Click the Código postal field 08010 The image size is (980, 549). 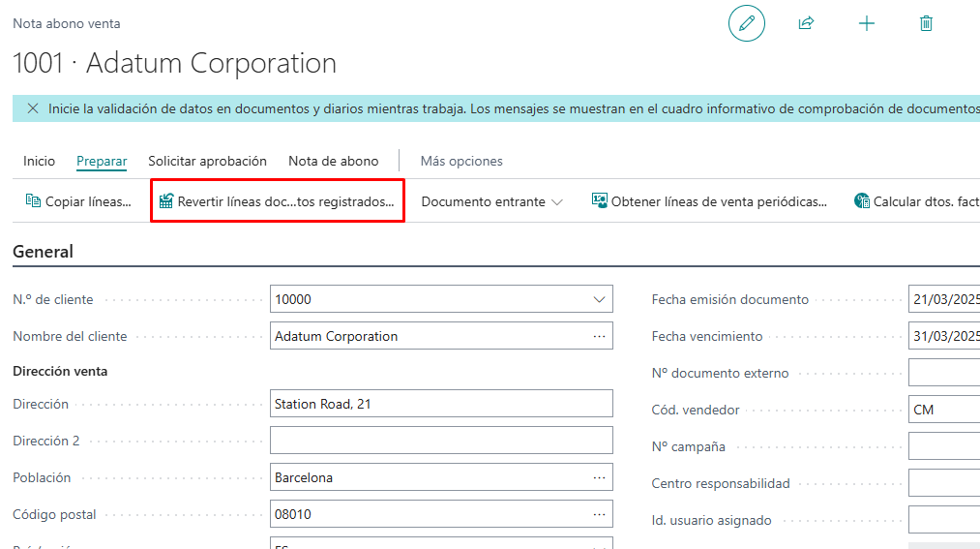(x=441, y=514)
